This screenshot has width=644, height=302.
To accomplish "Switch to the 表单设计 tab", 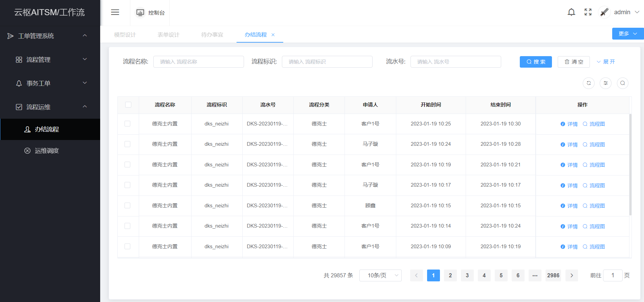I will pyautogui.click(x=169, y=35).
